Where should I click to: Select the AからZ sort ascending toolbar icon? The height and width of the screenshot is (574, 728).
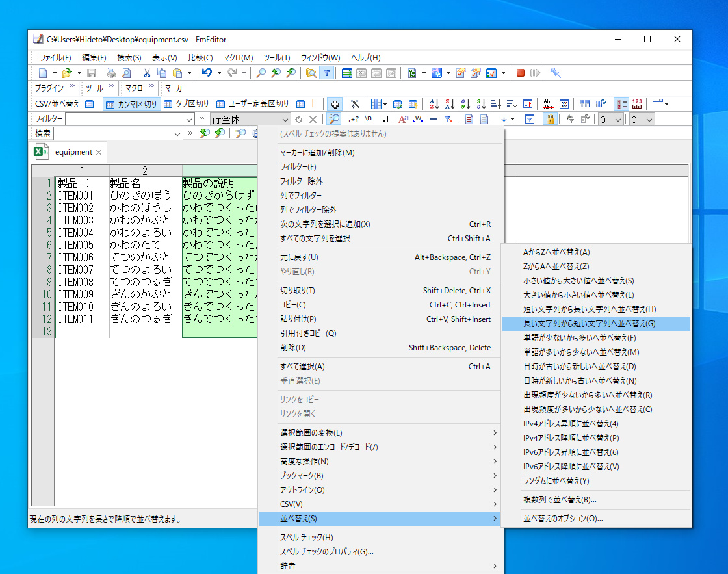pos(434,103)
